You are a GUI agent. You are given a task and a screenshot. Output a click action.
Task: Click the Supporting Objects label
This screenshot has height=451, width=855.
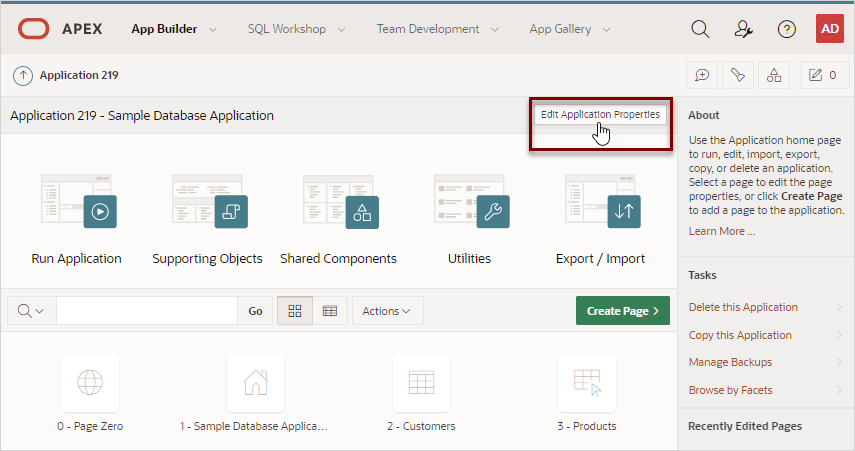click(207, 258)
